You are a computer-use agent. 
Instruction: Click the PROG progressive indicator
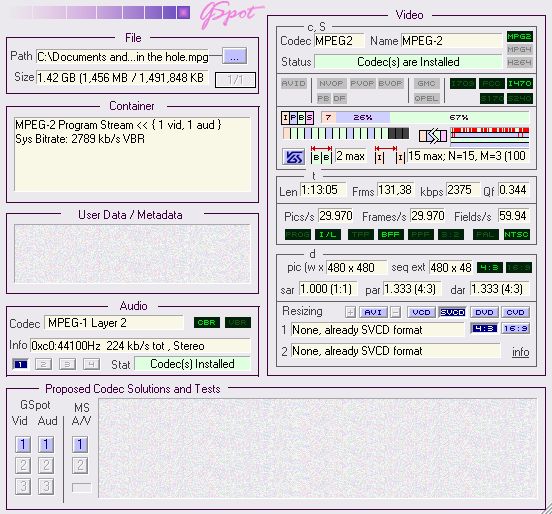tap(298, 234)
